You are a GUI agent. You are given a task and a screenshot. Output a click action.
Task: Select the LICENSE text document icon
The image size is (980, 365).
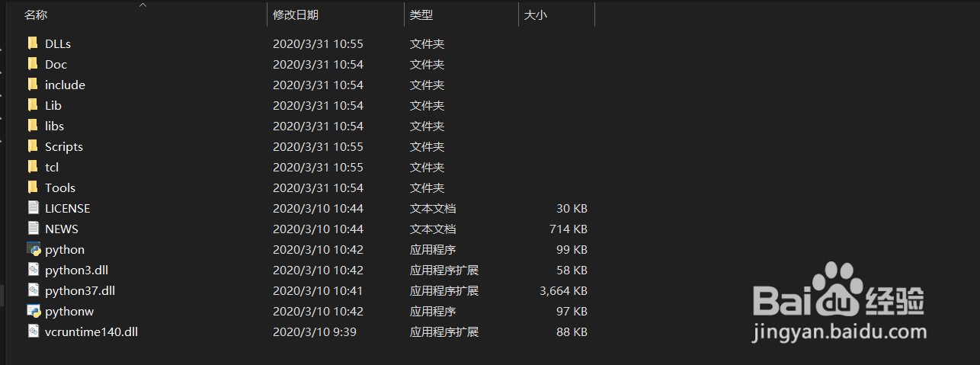coord(33,208)
